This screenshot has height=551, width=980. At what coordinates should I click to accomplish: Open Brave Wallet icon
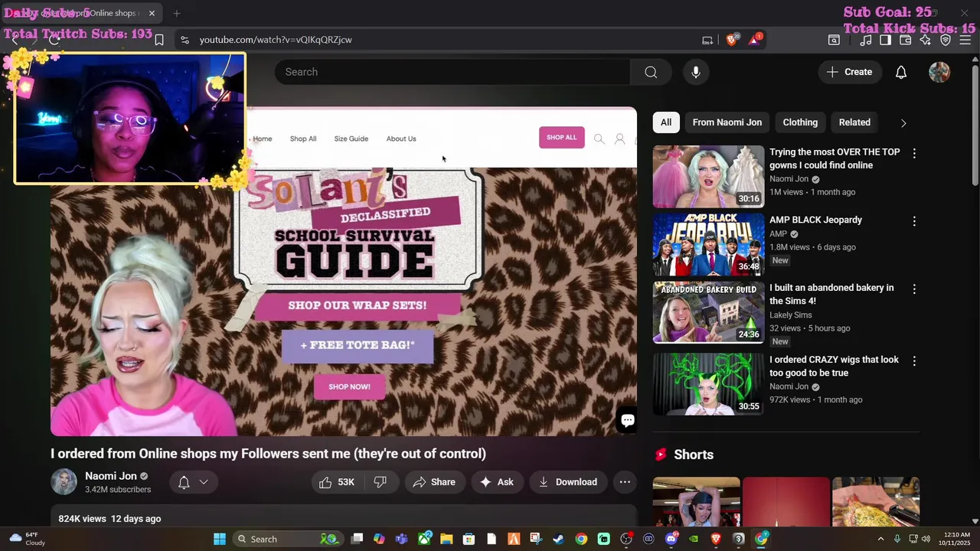coord(905,40)
